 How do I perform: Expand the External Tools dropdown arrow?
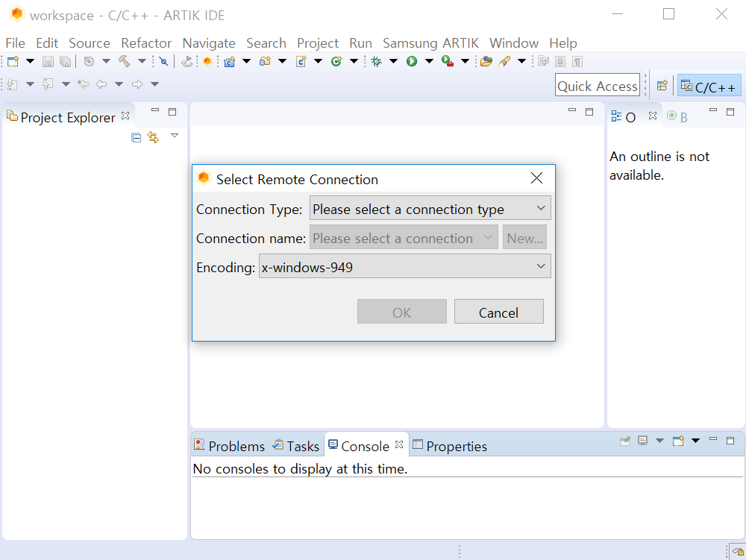click(x=465, y=61)
